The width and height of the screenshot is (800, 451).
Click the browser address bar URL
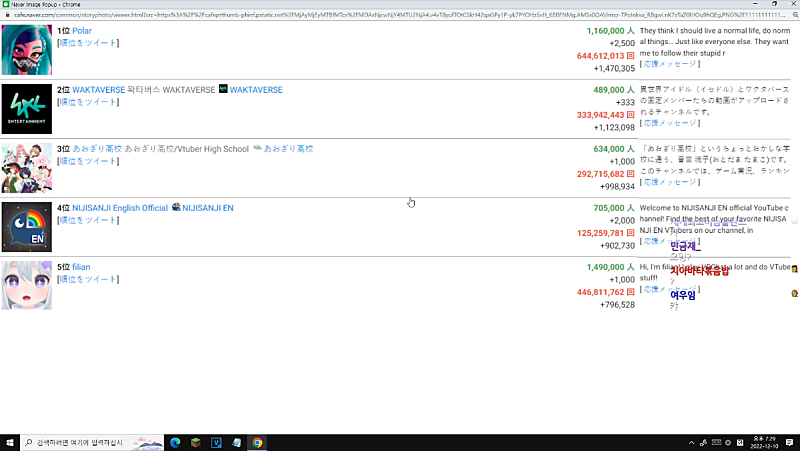(399, 15)
